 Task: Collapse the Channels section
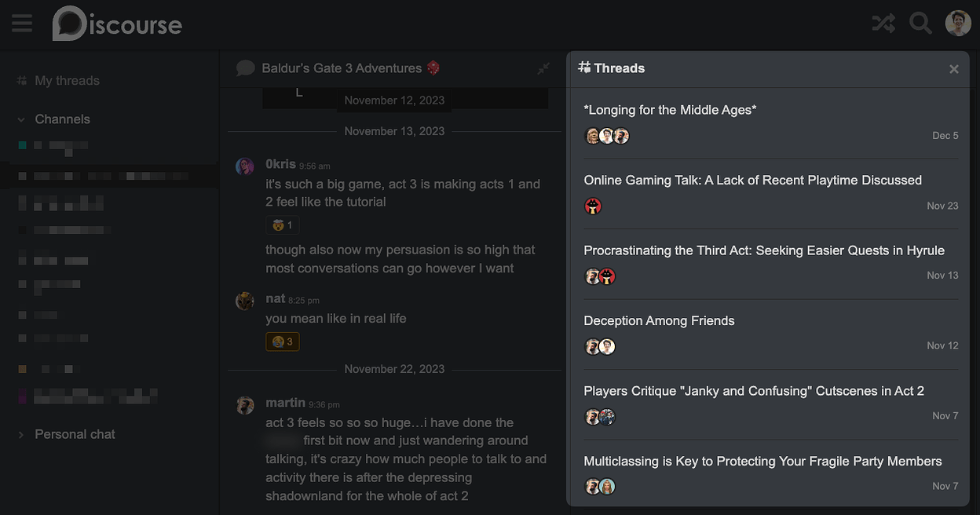(21, 119)
